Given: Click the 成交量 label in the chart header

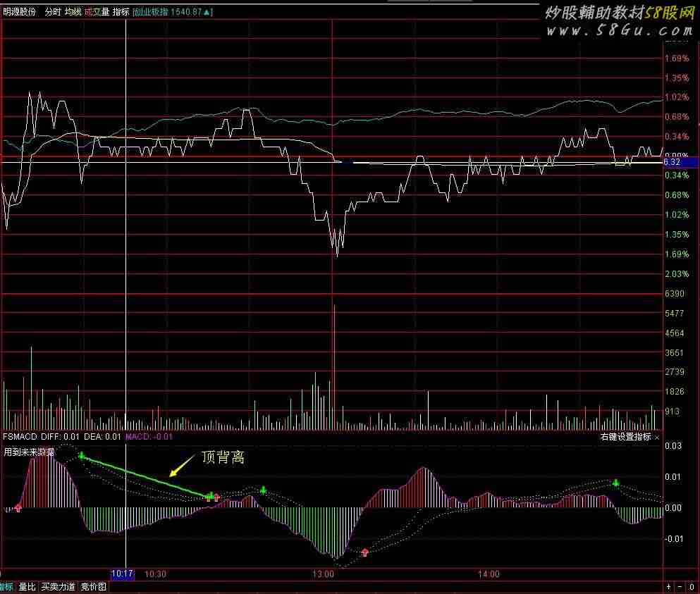Looking at the screenshot, I should pos(97,12).
